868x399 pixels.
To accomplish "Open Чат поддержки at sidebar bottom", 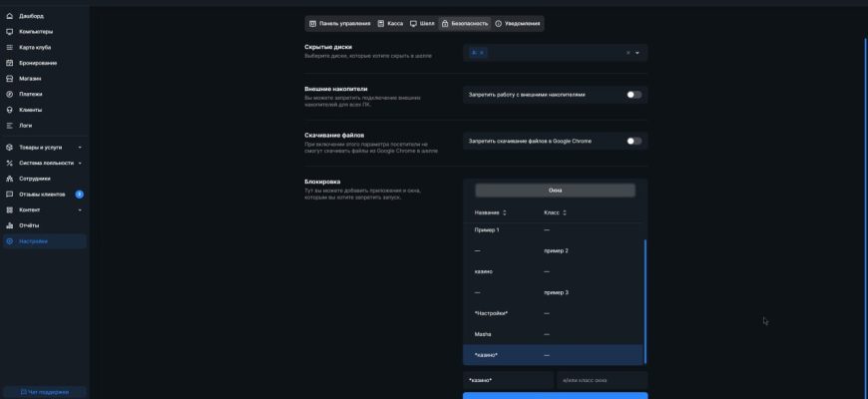I will 44,392.
